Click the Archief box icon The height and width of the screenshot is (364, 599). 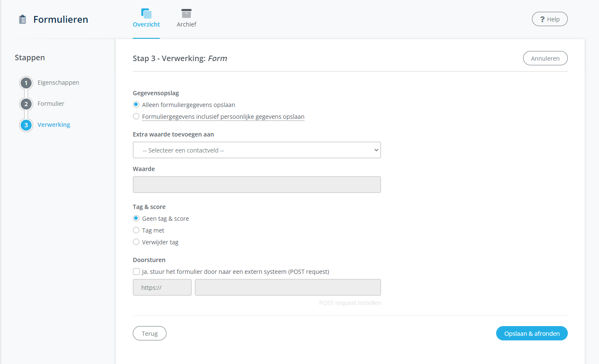[186, 13]
